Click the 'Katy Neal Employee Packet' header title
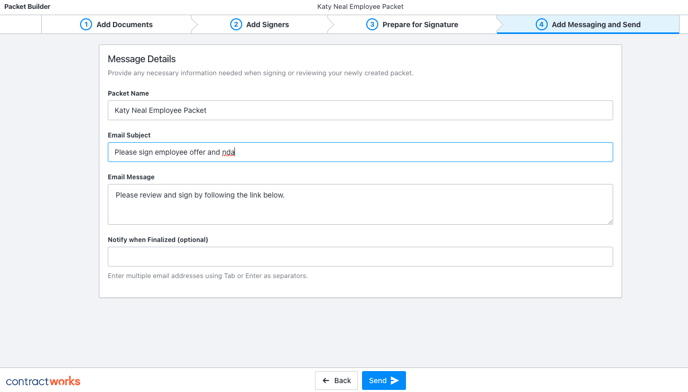 [x=360, y=7]
